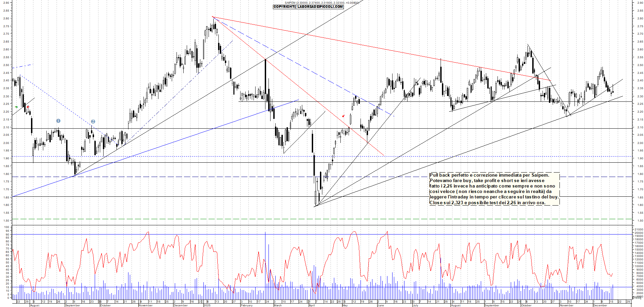644x307 pixels.
Task: Click the April label on the time axis
Action: click(x=312, y=305)
